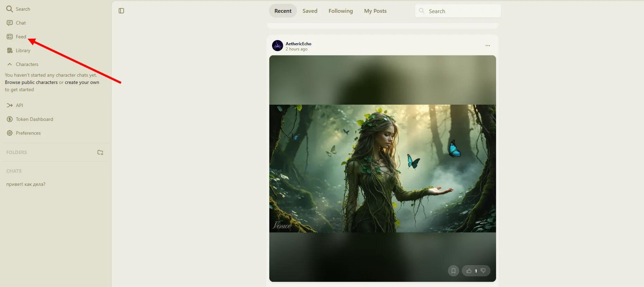
Task: Open the post's three-dot options menu
Action: click(488, 46)
